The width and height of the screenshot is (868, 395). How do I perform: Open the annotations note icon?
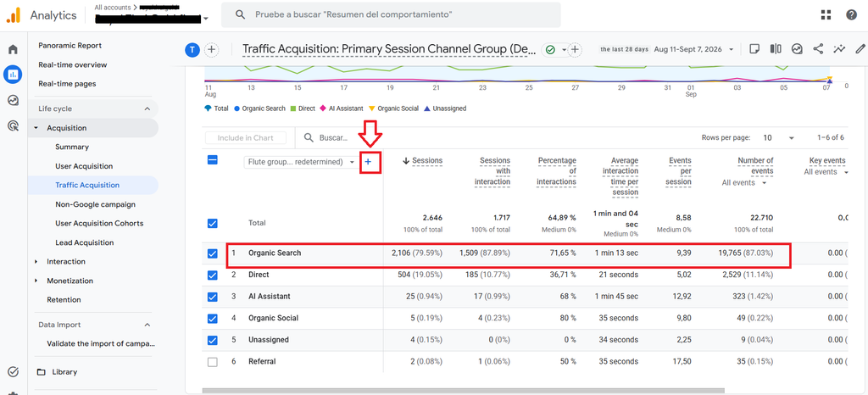point(754,49)
